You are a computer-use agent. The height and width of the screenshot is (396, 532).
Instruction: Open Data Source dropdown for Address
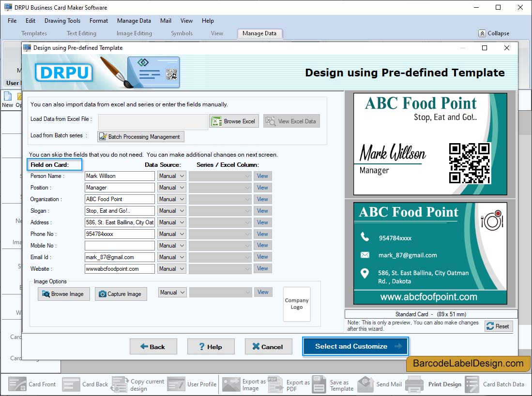(x=172, y=222)
